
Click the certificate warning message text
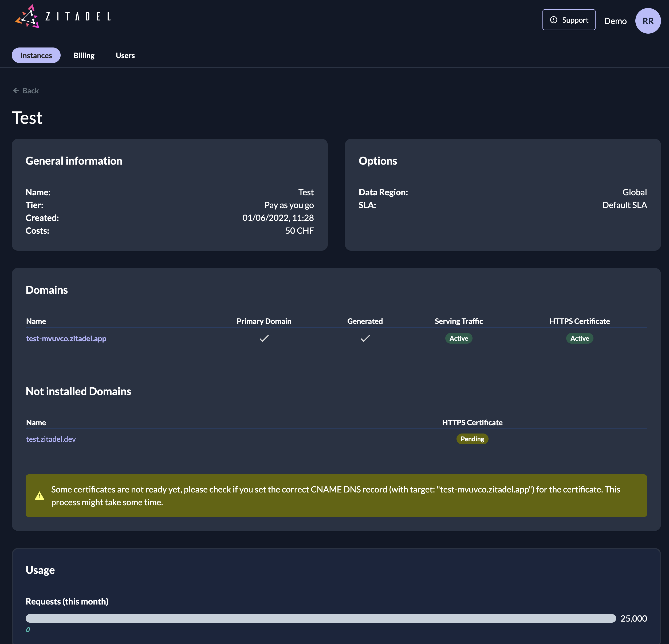tap(336, 496)
